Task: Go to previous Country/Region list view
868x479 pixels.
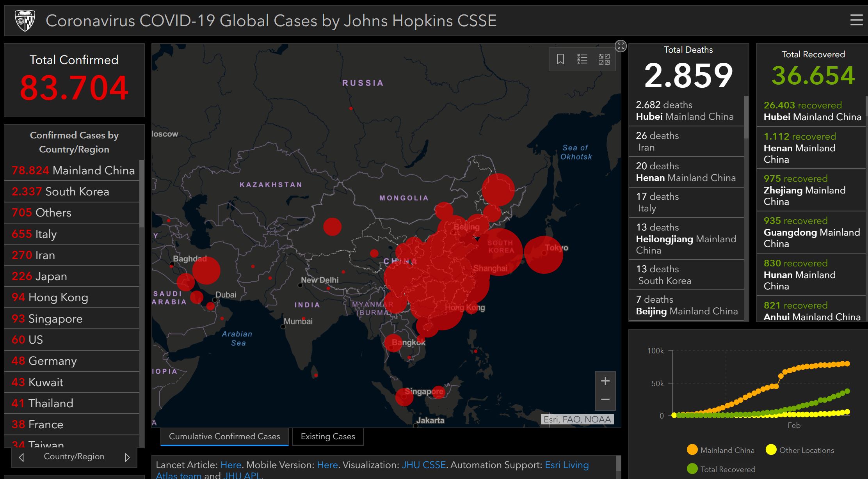Action: point(21,457)
